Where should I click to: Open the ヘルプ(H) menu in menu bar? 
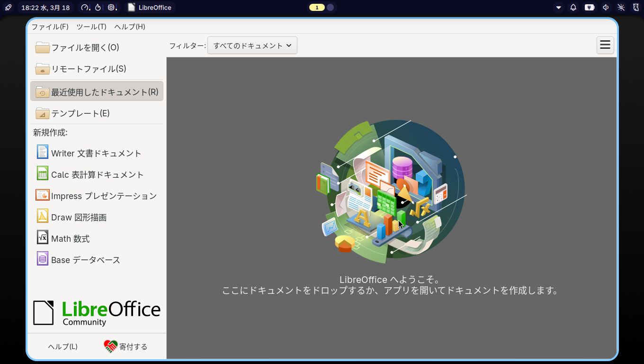click(x=130, y=27)
